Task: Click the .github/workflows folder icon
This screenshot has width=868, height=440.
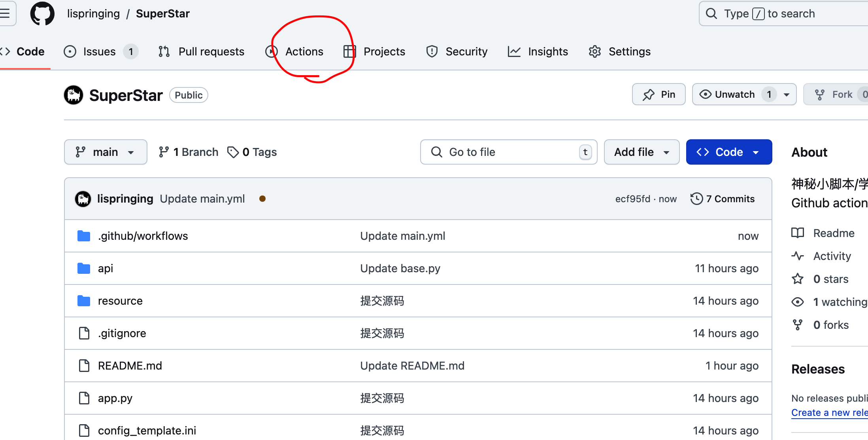Action: click(84, 236)
